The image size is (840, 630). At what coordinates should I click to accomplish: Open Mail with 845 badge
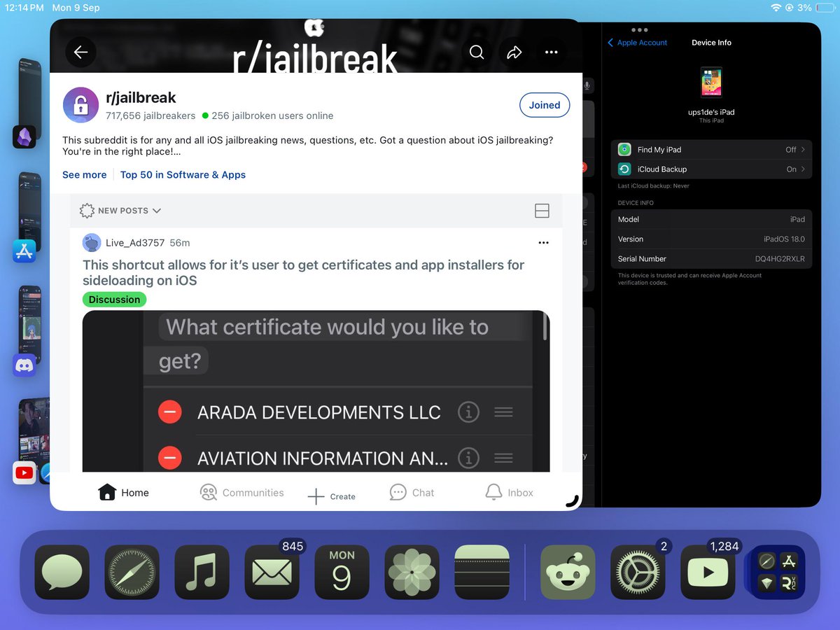click(x=272, y=572)
